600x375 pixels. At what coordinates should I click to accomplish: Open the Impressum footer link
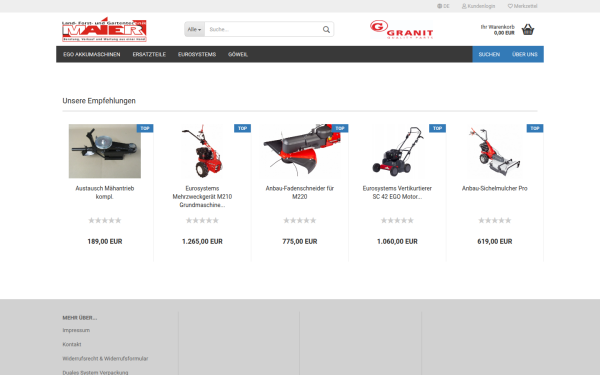(76, 330)
